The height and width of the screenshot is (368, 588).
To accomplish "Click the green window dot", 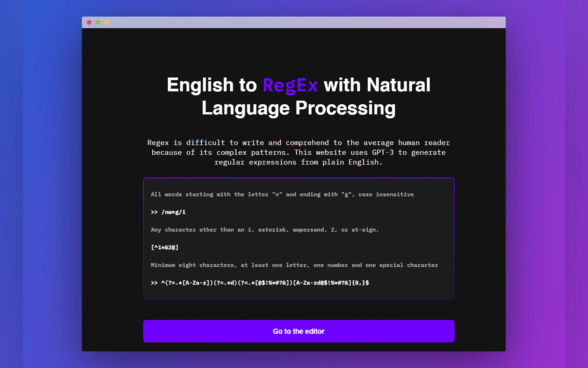I will (98, 22).
